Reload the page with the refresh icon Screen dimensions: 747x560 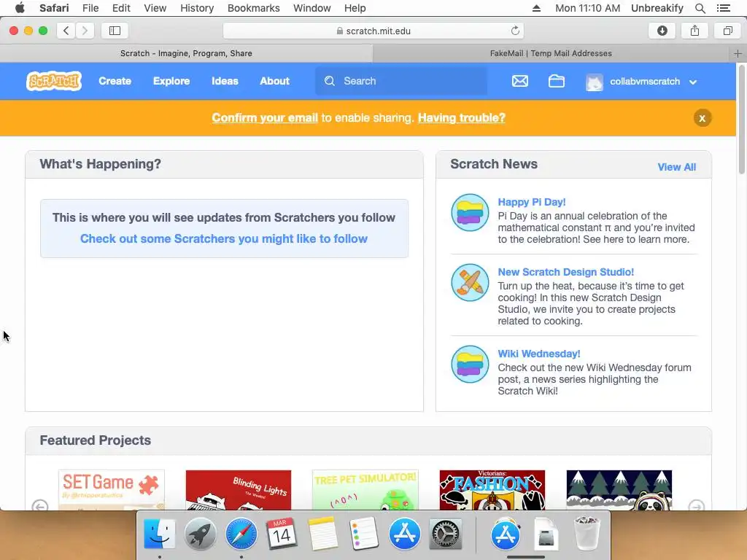click(515, 31)
